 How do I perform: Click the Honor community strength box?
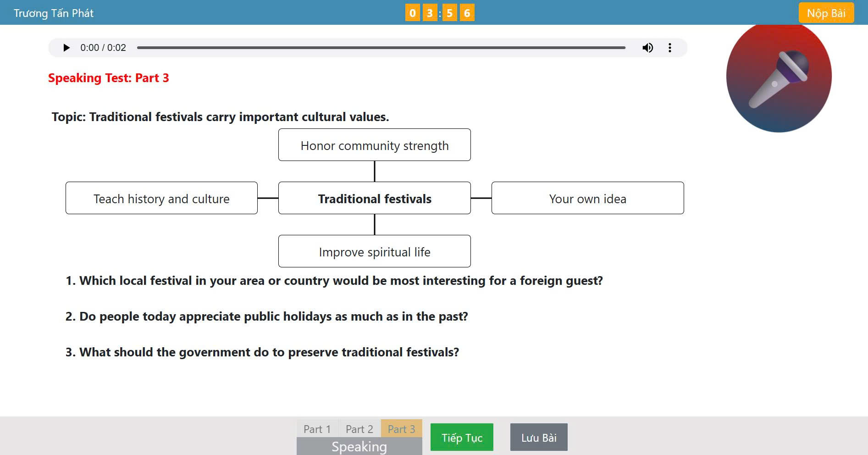[374, 145]
